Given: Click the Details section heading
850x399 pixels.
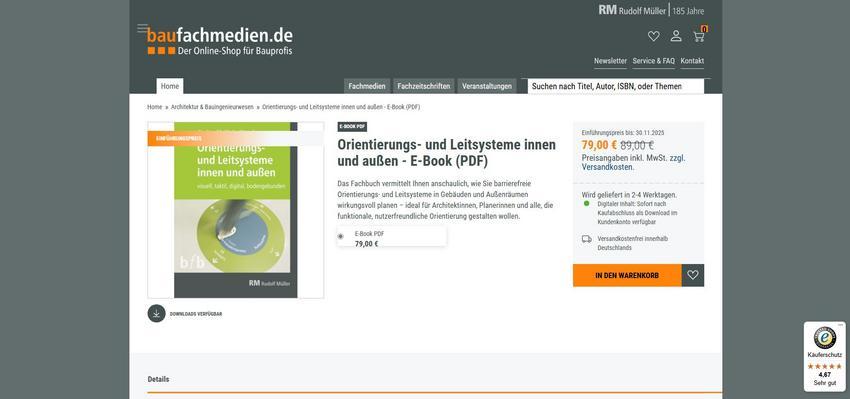Looking at the screenshot, I should coord(158,379).
